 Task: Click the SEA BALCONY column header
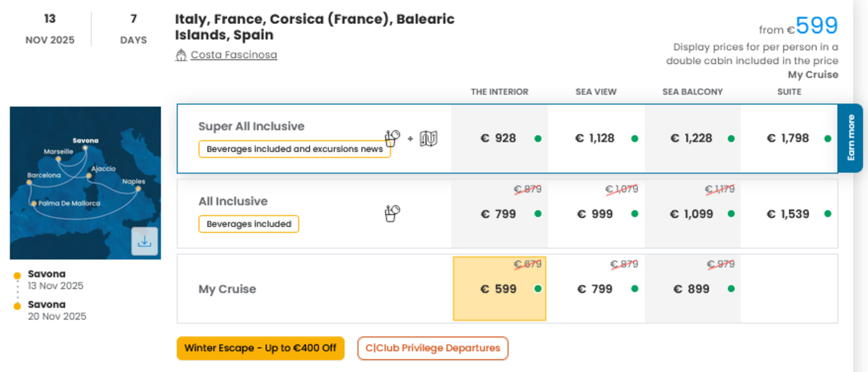(x=693, y=92)
